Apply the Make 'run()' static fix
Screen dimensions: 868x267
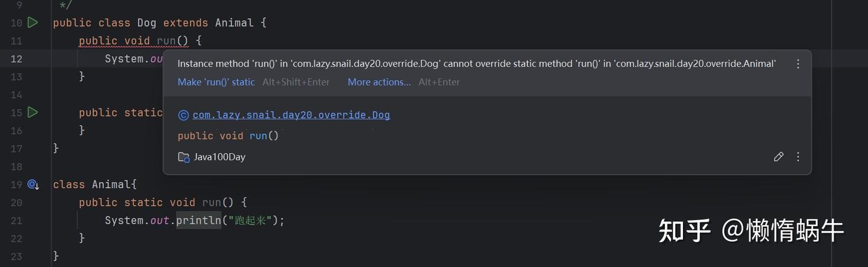point(216,82)
